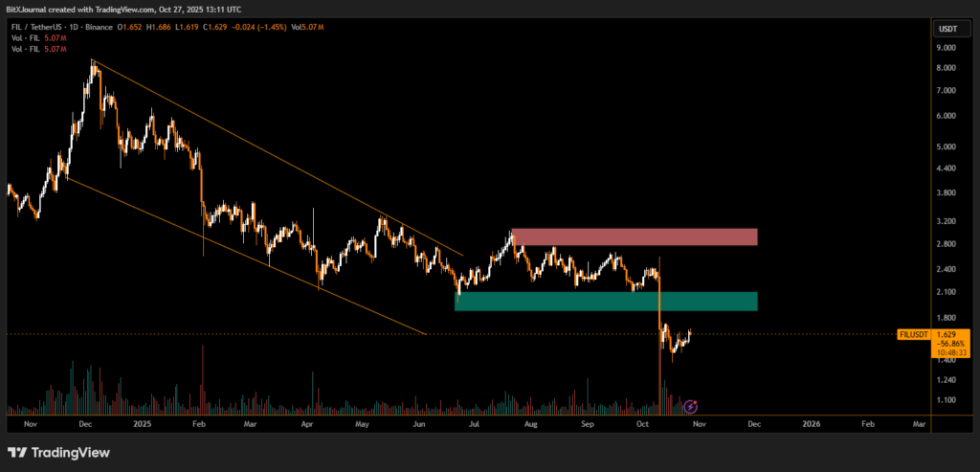Open the USDT currency selector
This screenshot has width=980, height=472.
pyautogui.click(x=947, y=29)
